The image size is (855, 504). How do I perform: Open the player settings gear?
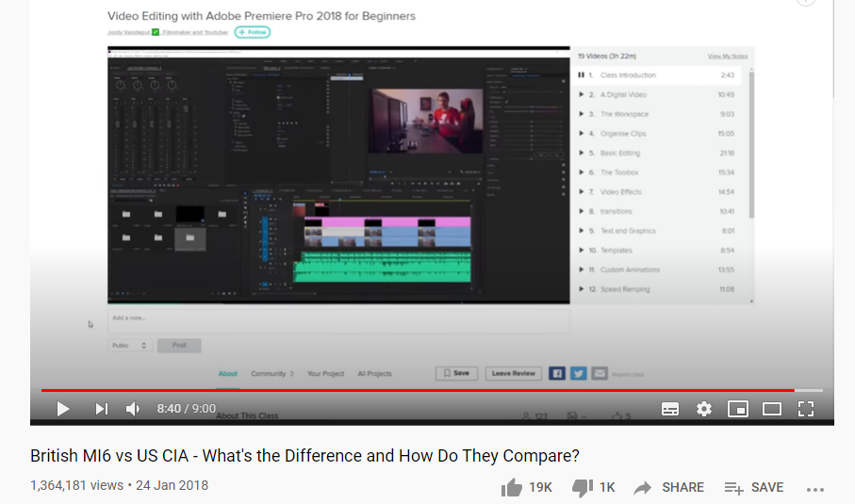[x=704, y=409]
